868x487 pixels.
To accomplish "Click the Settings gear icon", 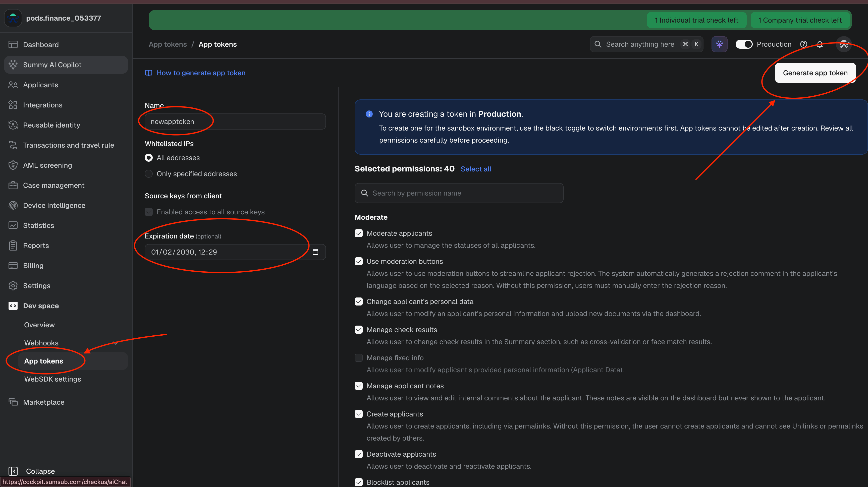I will point(13,286).
